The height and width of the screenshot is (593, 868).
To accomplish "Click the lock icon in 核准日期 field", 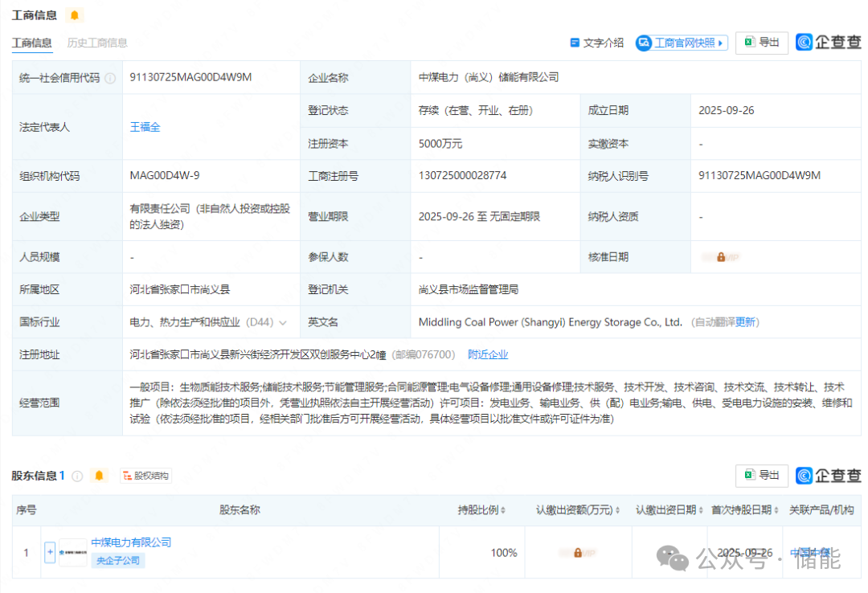I will tap(721, 257).
